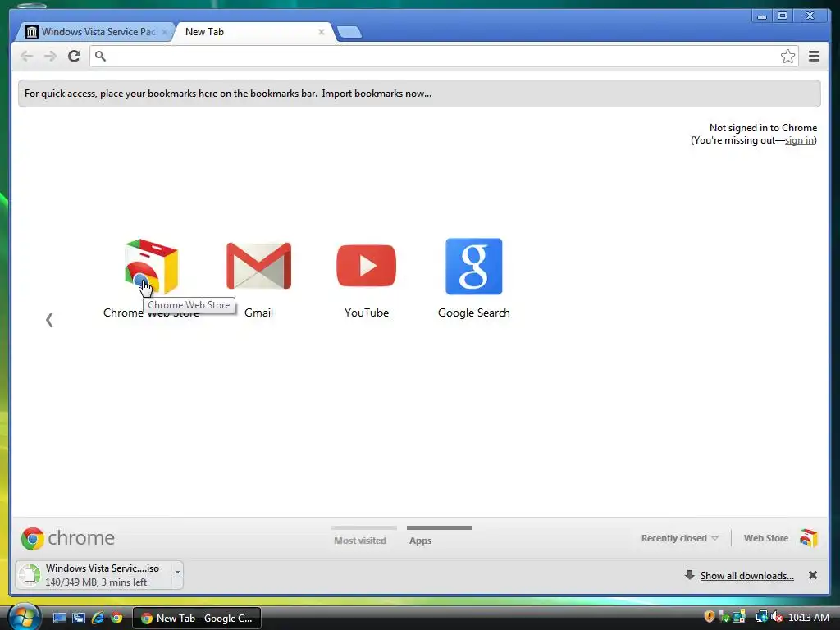Open a new tab with the tab button
Screen dimensions: 840x630
coord(349,32)
